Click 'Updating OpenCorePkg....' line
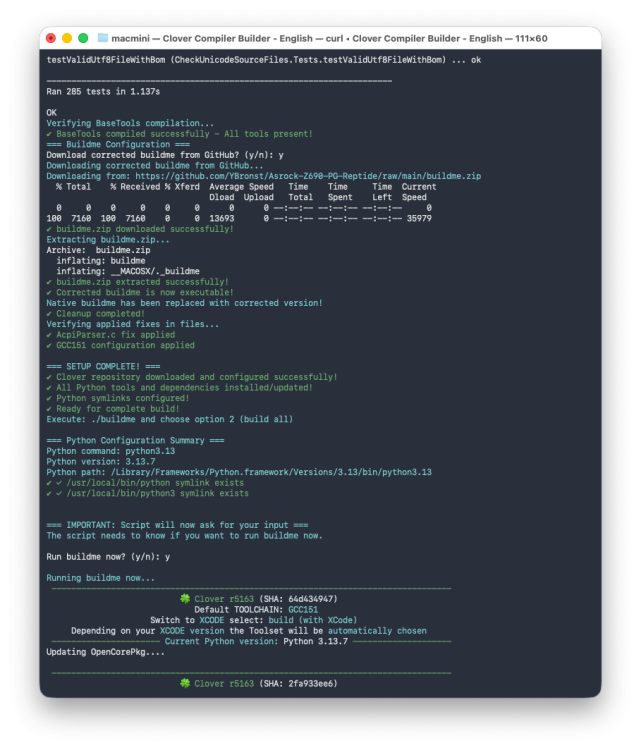The width and height of the screenshot is (641, 750). click(x=106, y=652)
